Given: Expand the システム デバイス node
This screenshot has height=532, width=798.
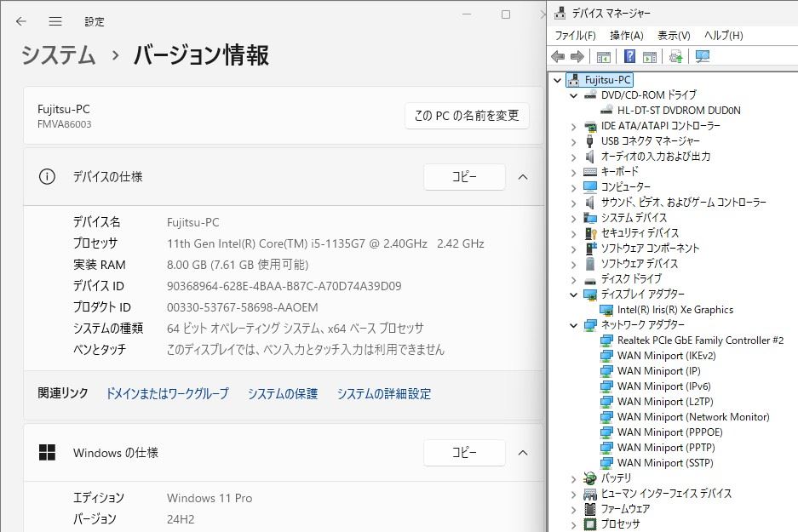Looking at the screenshot, I should pos(573,219).
